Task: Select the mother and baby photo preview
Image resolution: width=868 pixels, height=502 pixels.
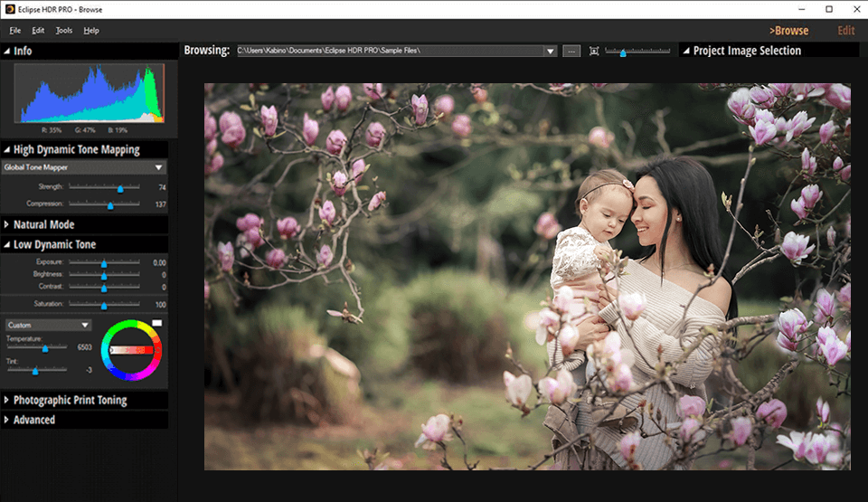Action: [527, 277]
